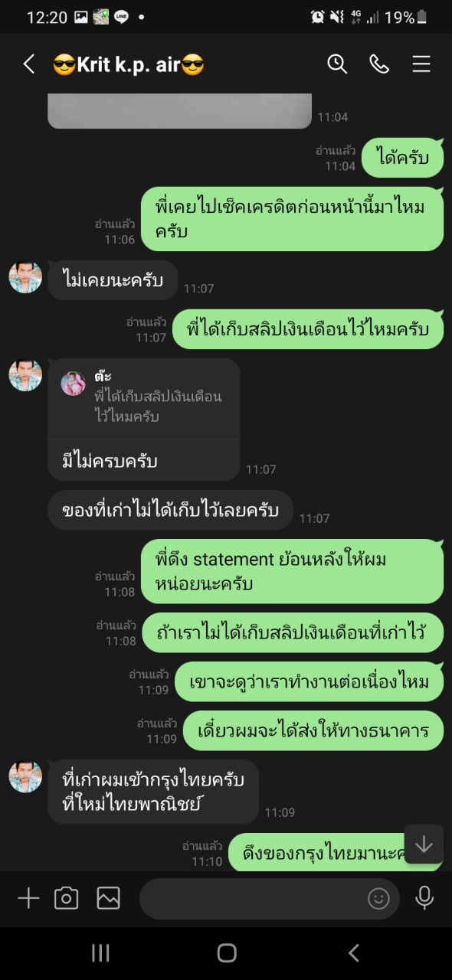Open the chat hamburger menu
The image size is (452, 980).
coord(421,64)
